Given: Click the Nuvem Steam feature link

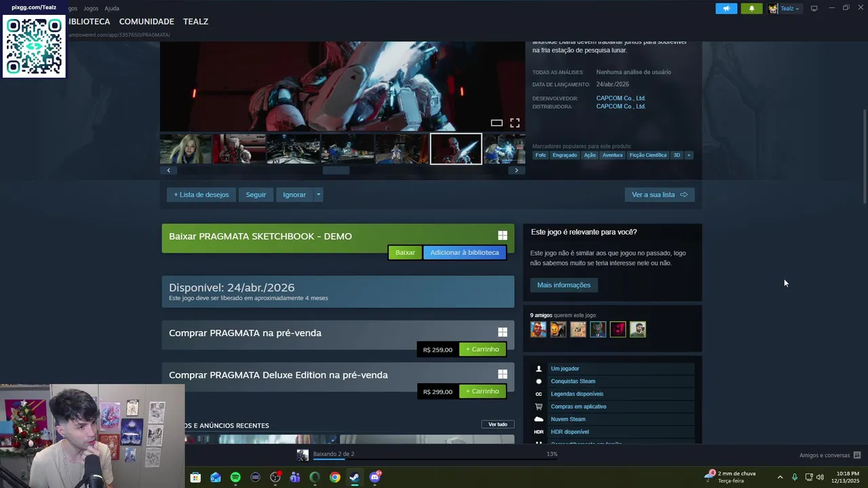Looking at the screenshot, I should click(x=568, y=420).
